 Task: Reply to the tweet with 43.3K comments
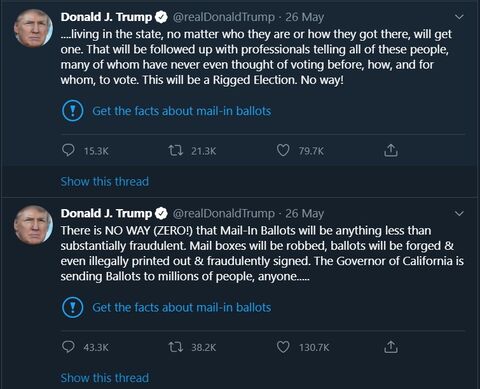click(69, 347)
